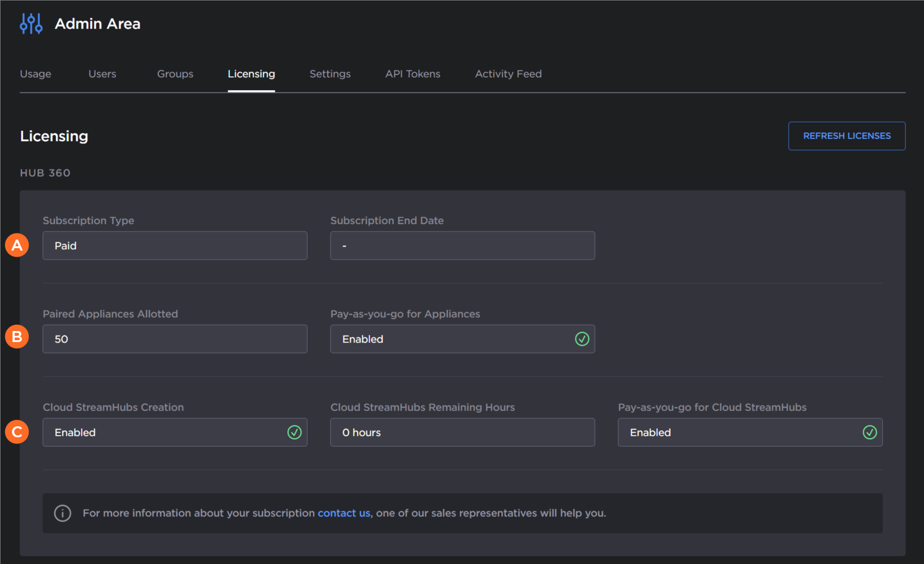
Task: Click the Subscription End Date field
Action: (x=462, y=246)
